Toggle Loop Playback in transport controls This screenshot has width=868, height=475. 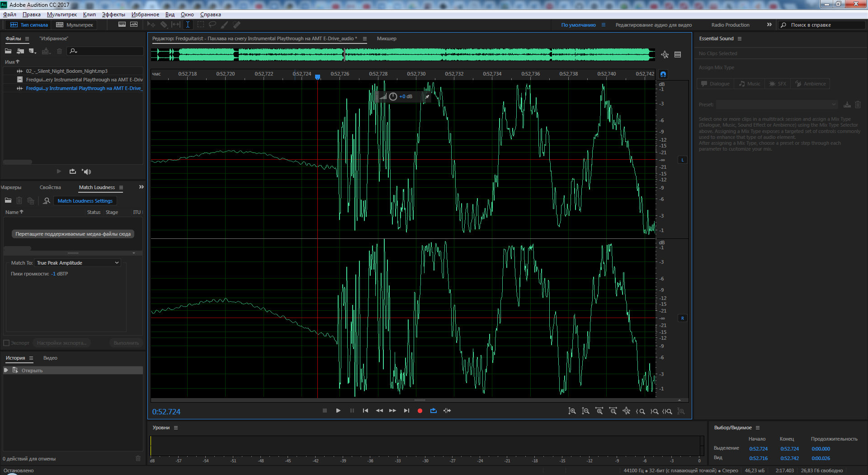click(x=434, y=411)
